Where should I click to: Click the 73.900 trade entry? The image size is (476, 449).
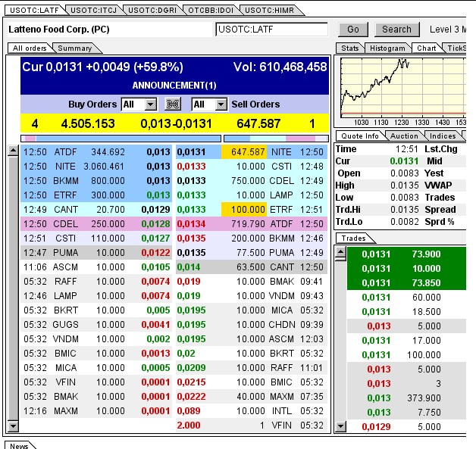(406, 254)
